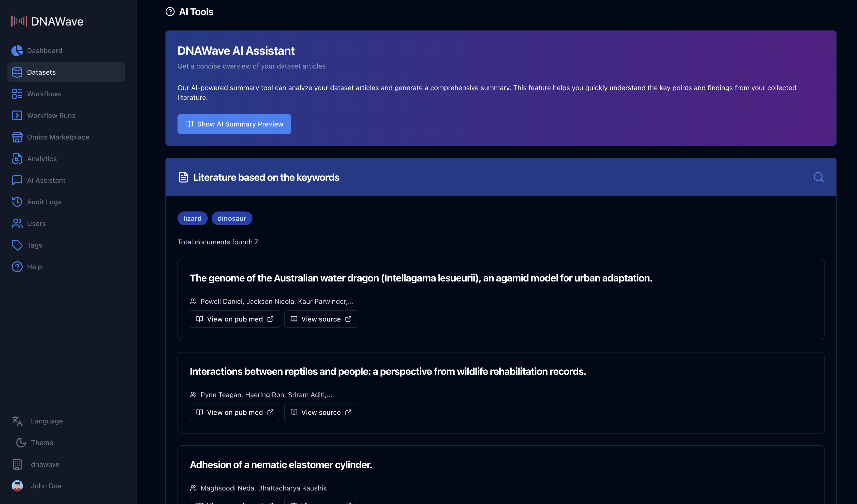Toggle the dinosaur keyword filter
The width and height of the screenshot is (857, 504).
click(x=232, y=218)
